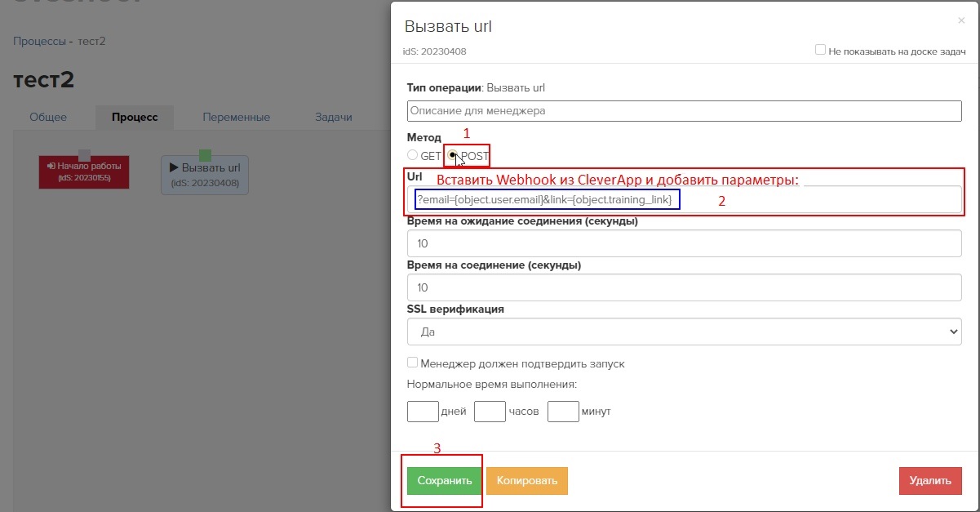980x512 pixels.
Task: Switch to the Общее tab
Action: tap(48, 117)
